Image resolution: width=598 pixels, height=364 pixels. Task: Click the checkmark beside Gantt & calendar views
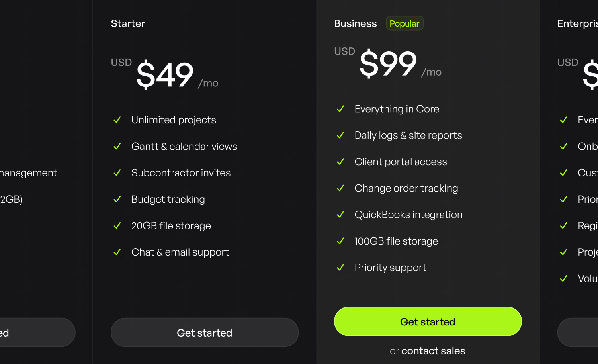117,146
